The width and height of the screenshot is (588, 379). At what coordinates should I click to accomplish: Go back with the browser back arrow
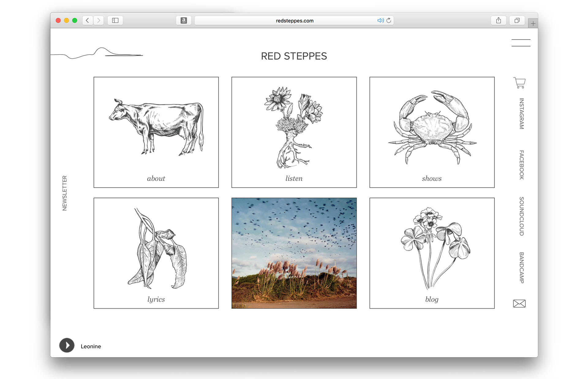[88, 21]
